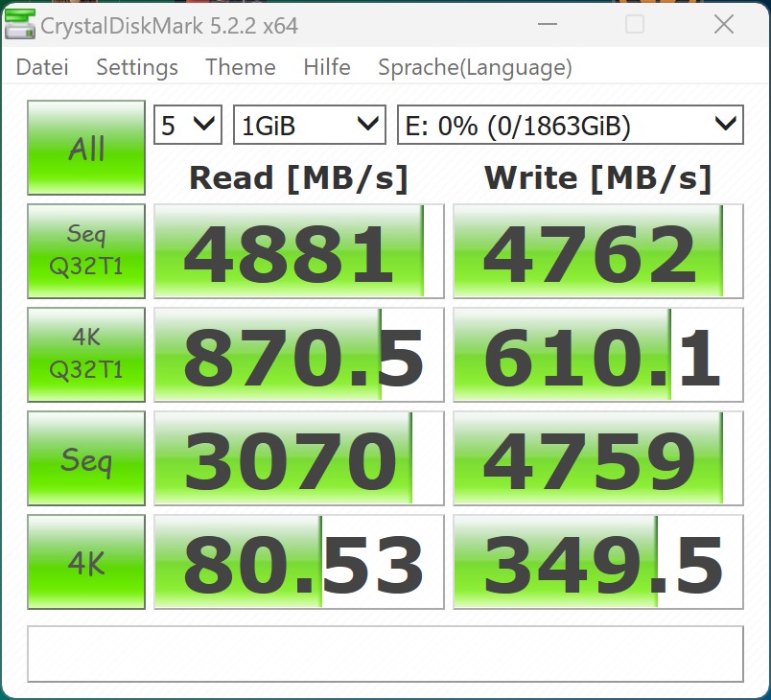Viewport: 771px width, 700px height.
Task: Run the plain Seq test
Action: (86, 458)
